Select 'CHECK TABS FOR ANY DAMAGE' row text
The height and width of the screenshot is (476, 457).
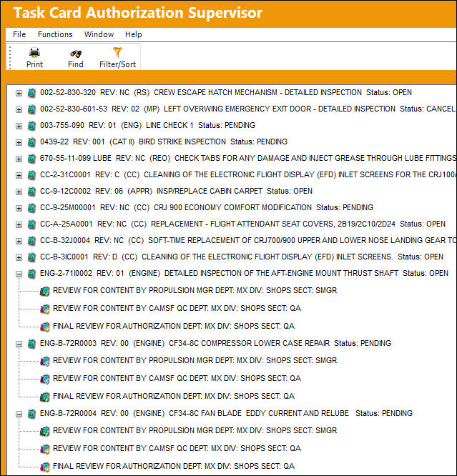[x=247, y=158]
